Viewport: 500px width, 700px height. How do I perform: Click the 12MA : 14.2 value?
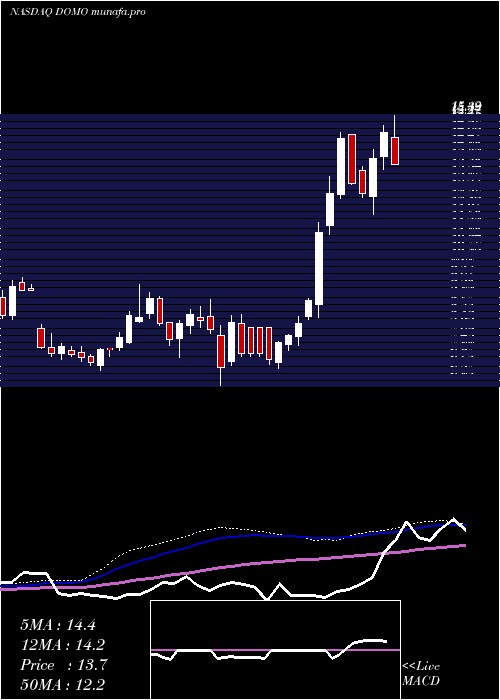pos(64,645)
